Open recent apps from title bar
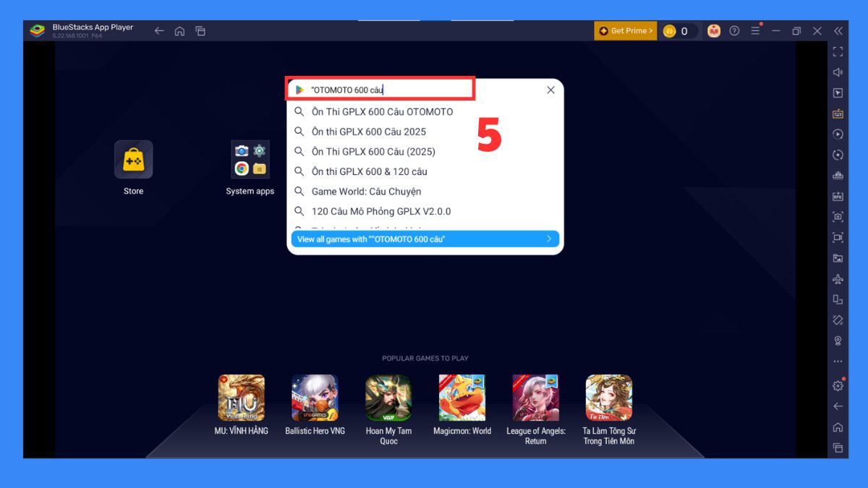Viewport: 868px width, 488px height. (x=200, y=31)
